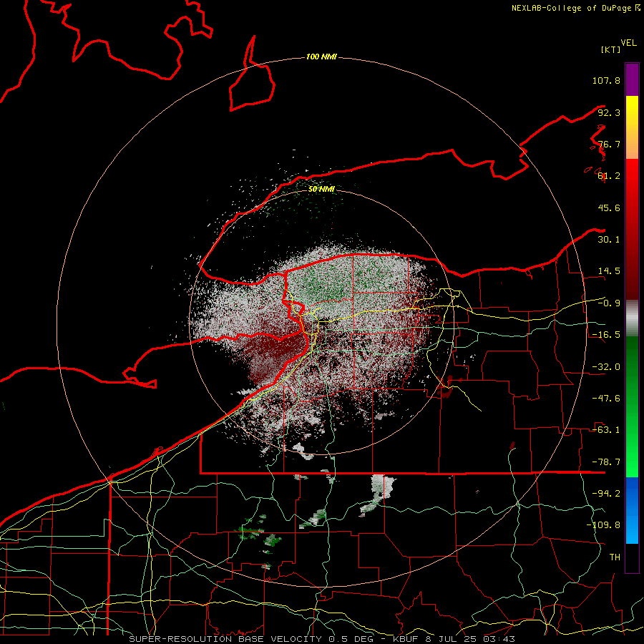Click the TH threshold label
Screen dimensions: 644x644
615,557
